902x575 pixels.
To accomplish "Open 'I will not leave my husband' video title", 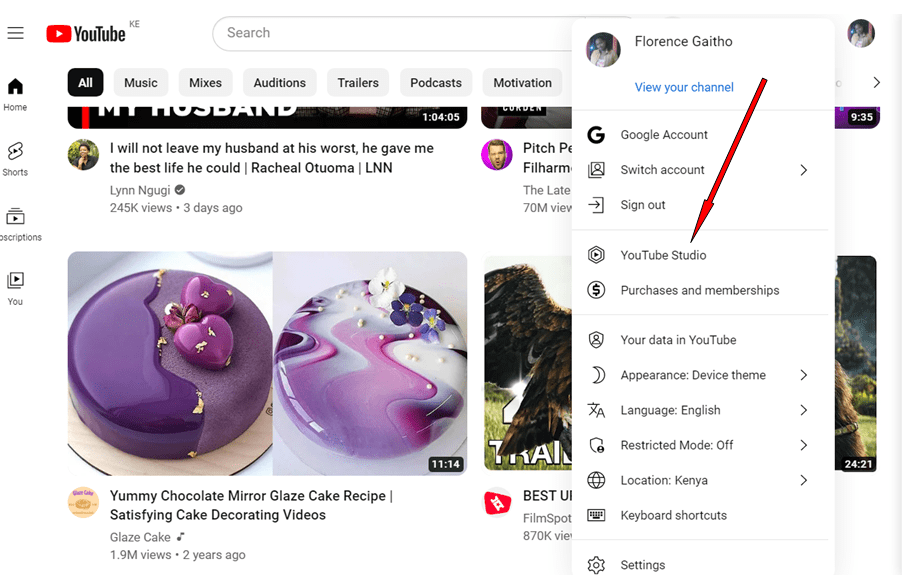I will (272, 158).
